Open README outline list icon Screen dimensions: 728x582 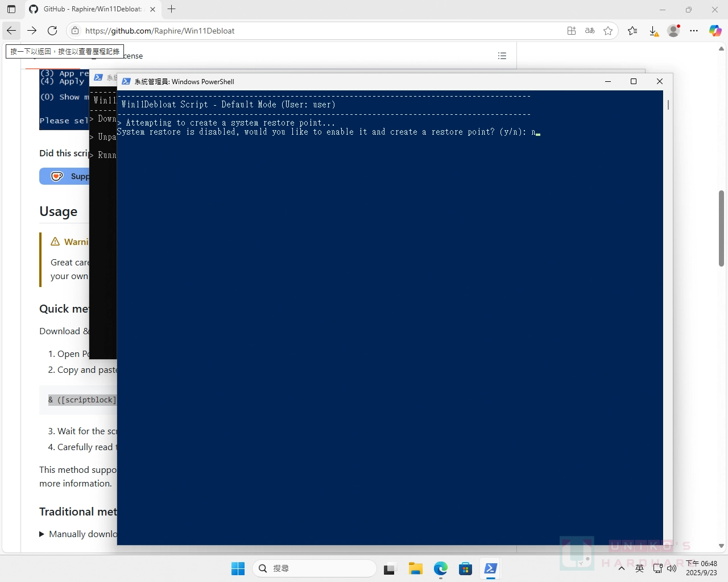(502, 56)
